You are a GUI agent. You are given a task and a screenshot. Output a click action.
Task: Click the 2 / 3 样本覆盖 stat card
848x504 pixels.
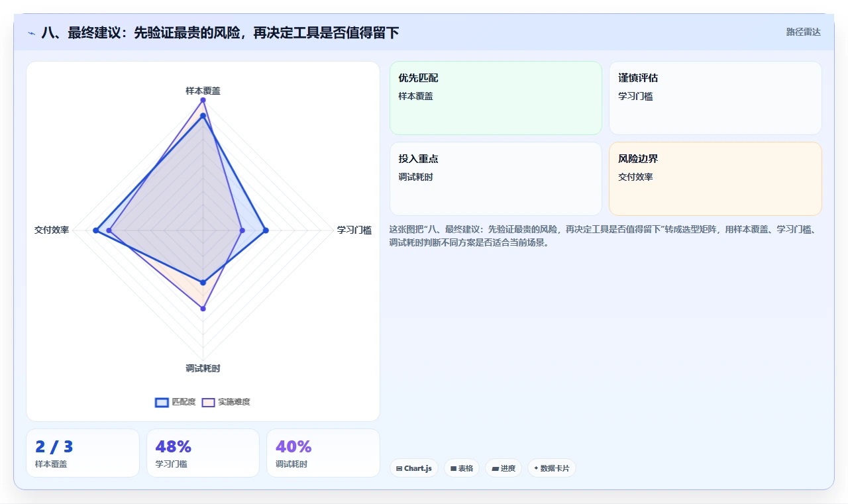[83, 453]
